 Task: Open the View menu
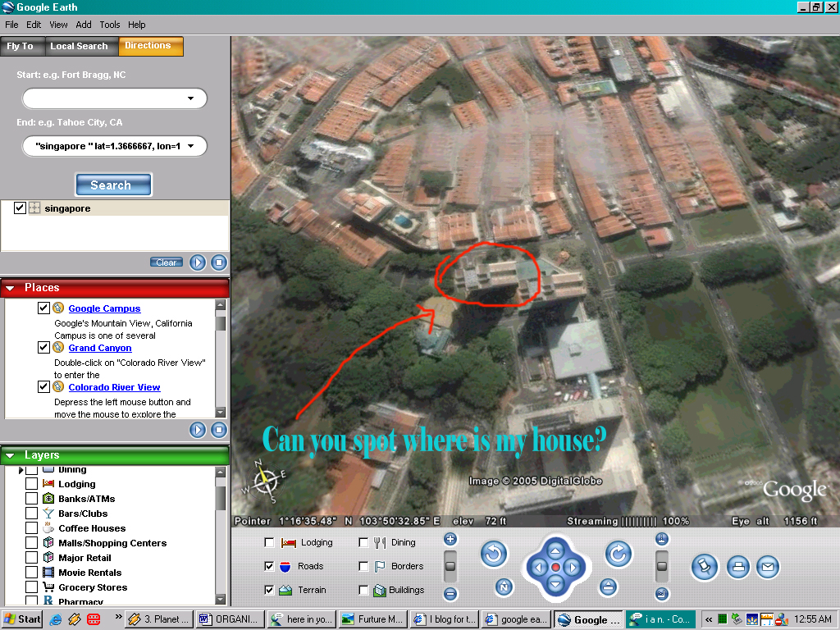[x=58, y=25]
